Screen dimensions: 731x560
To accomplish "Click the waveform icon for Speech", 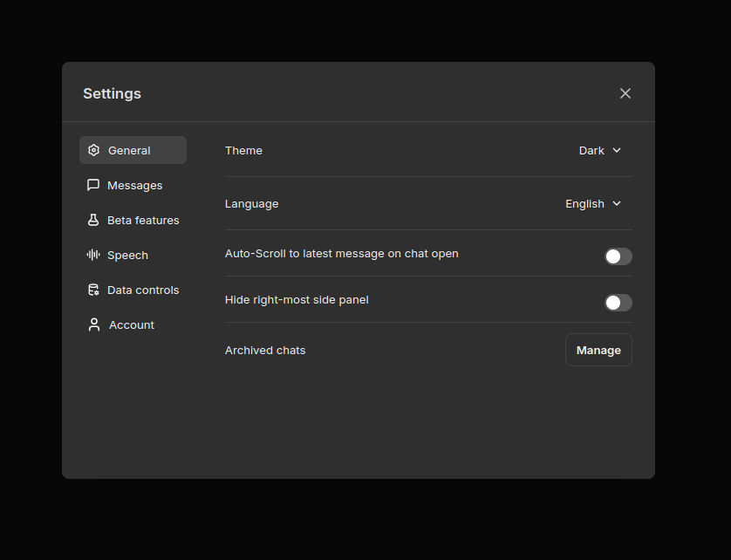I will (93, 255).
